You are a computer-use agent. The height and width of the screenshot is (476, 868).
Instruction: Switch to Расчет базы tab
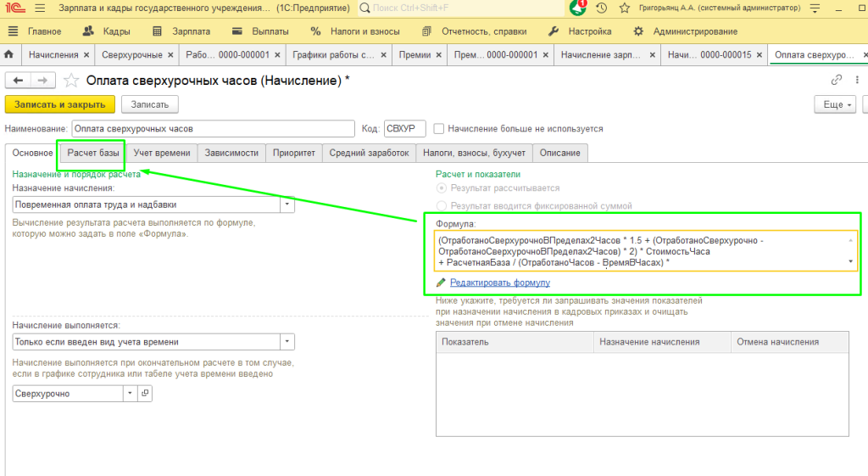point(93,153)
